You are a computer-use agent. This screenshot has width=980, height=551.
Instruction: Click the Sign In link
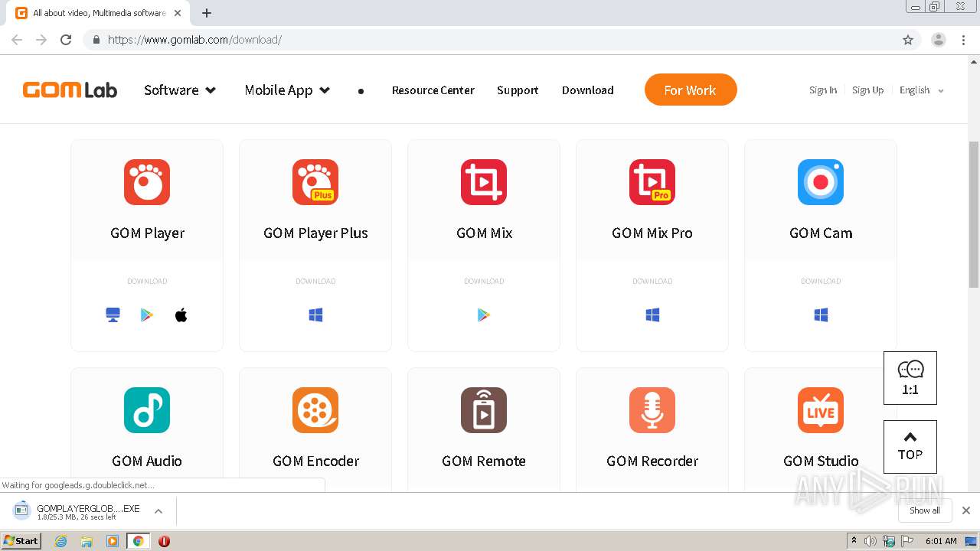point(823,90)
